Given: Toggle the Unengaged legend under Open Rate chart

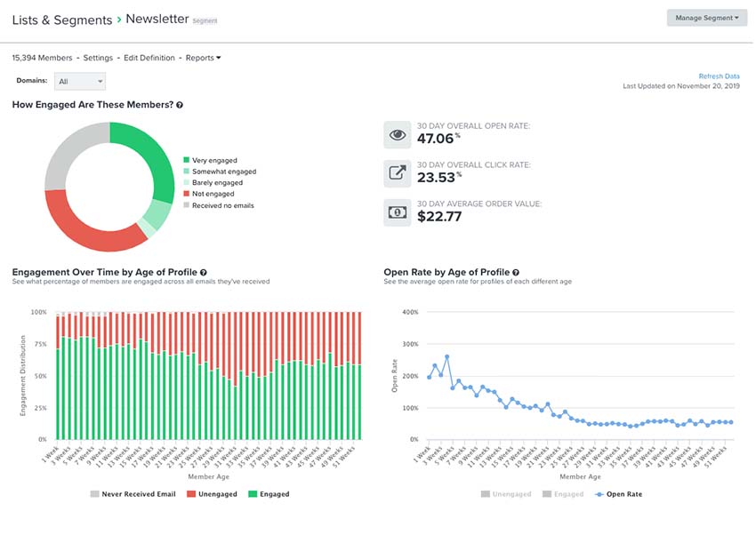Looking at the screenshot, I should (505, 493).
